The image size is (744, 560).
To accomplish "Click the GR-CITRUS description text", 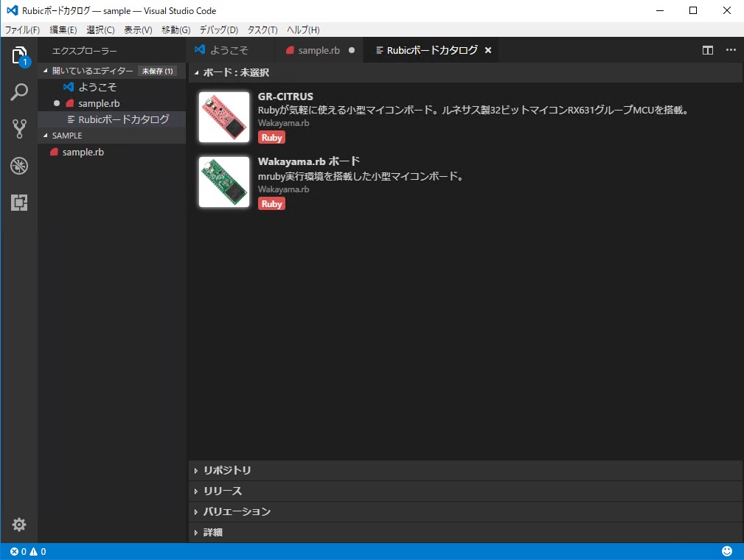I will (x=473, y=110).
